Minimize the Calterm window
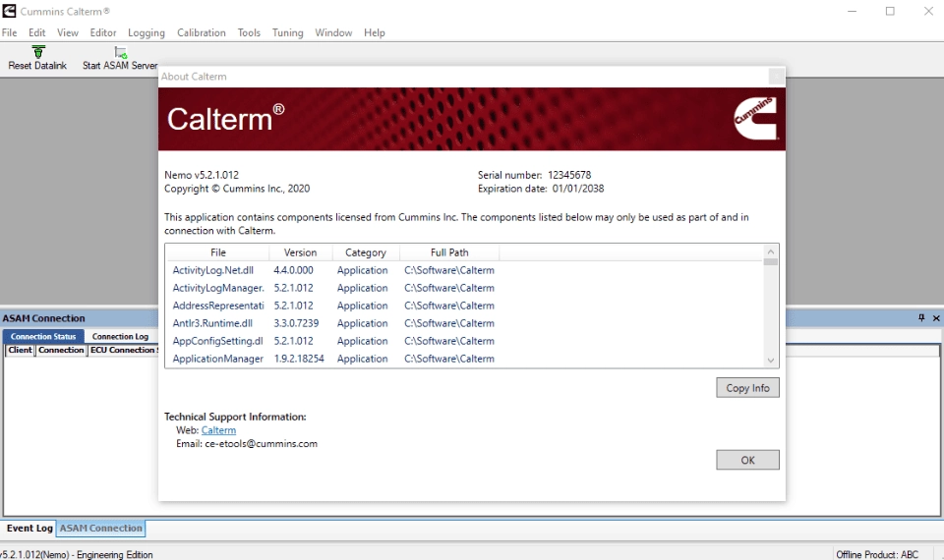 point(852,11)
